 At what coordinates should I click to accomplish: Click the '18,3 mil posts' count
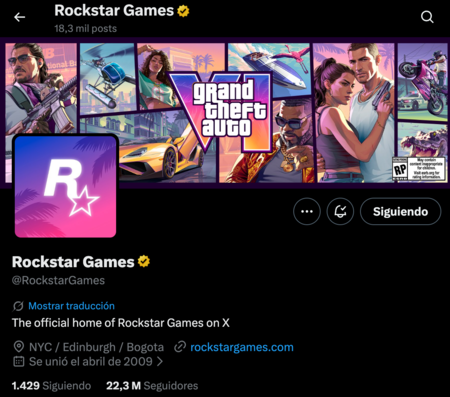pyautogui.click(x=86, y=28)
